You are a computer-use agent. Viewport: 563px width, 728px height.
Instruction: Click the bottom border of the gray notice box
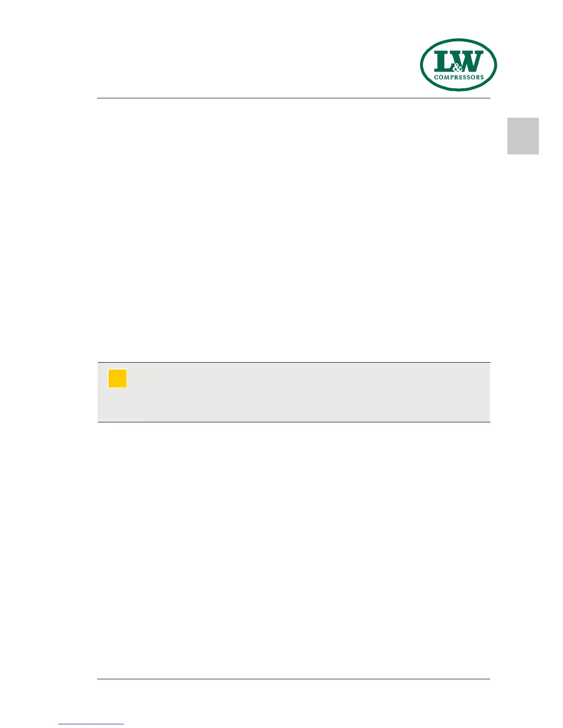pyautogui.click(x=293, y=421)
